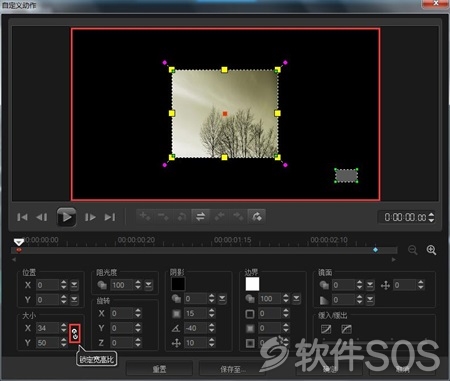The width and height of the screenshot is (450, 381).
Task: Expand the border opacity dropdown
Action: (x=296, y=299)
